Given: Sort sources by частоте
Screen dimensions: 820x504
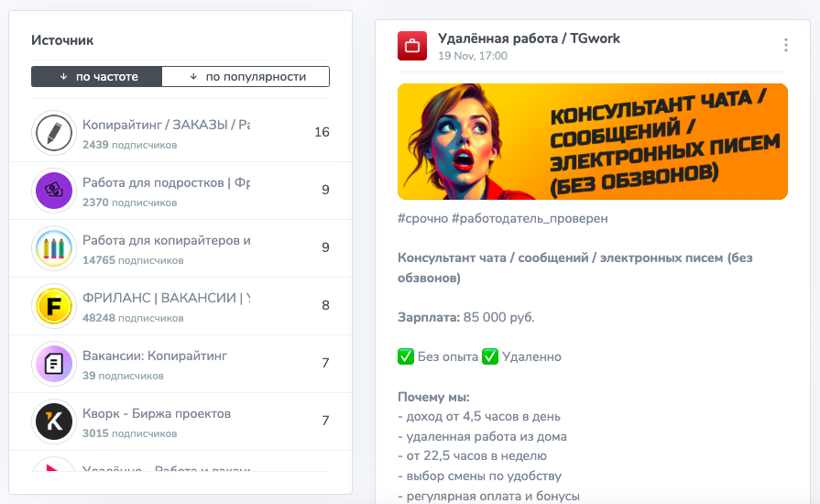Looking at the screenshot, I should coord(97,76).
